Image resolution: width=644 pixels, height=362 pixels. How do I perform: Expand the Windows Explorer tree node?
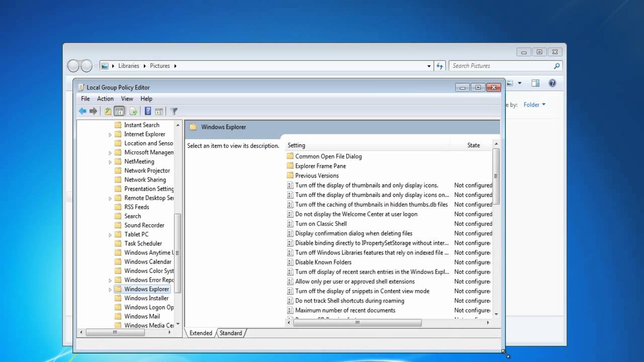pos(110,290)
